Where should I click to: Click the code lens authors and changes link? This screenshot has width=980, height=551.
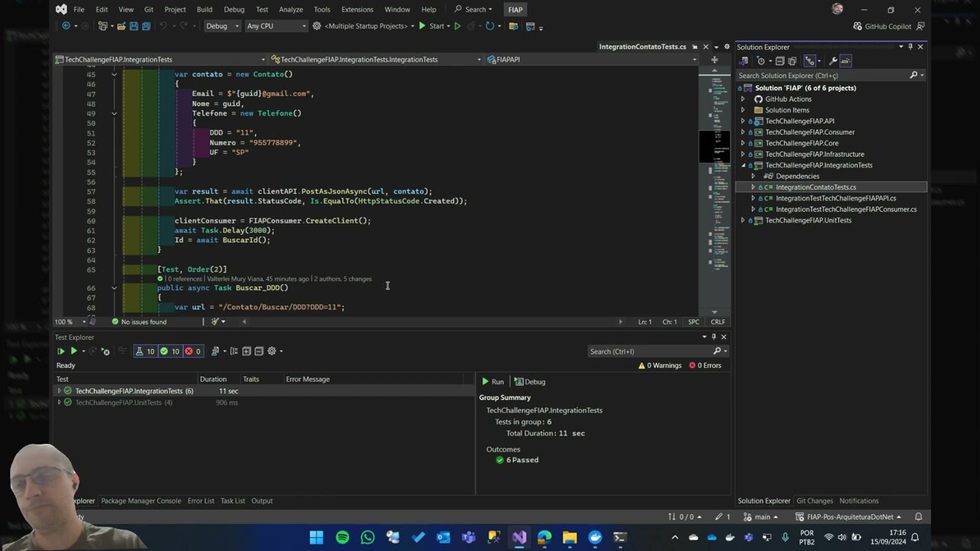342,279
